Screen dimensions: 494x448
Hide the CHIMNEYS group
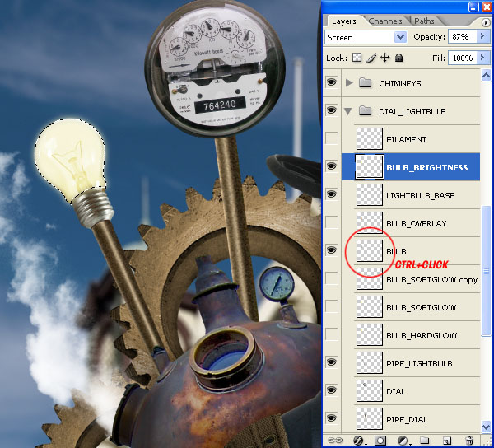tap(332, 82)
